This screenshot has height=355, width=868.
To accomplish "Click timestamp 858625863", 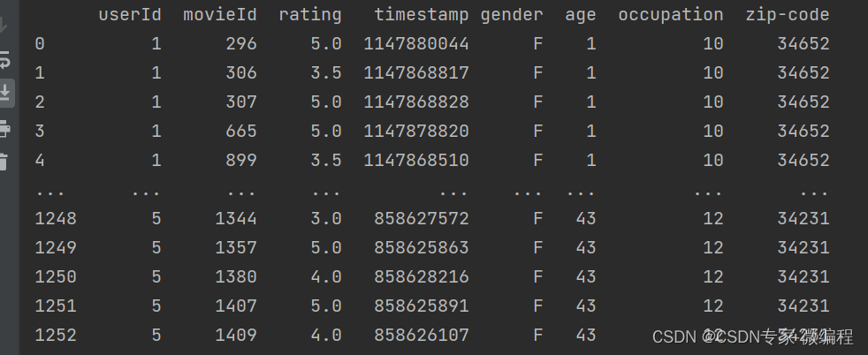I will (x=422, y=248).
